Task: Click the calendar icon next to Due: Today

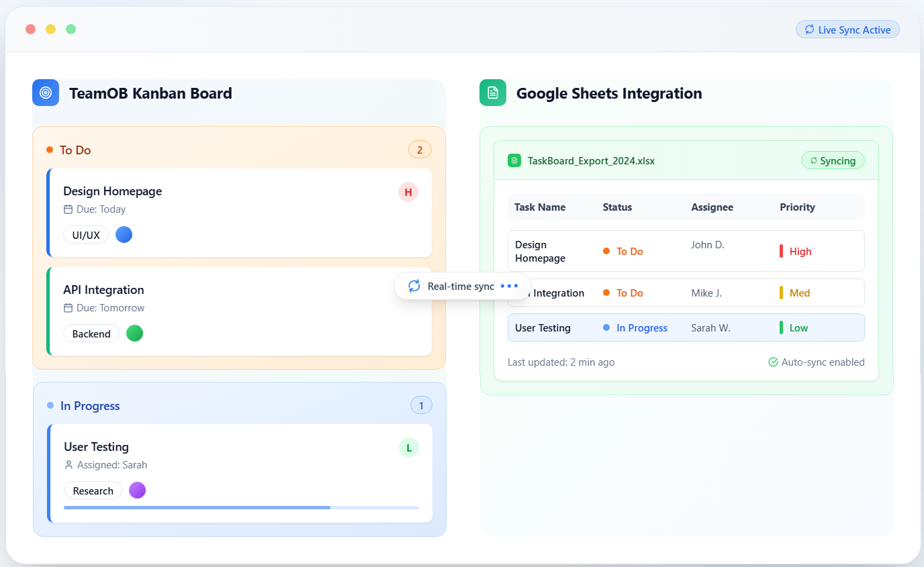Action: [x=68, y=209]
